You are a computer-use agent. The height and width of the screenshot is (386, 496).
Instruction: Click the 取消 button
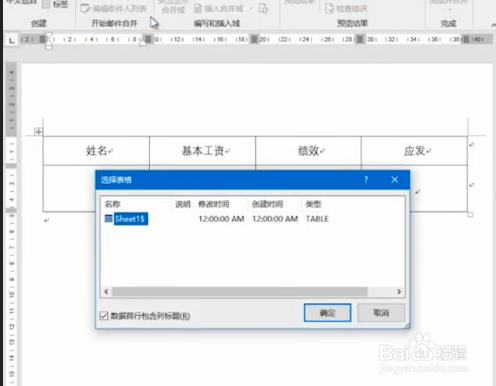[381, 313]
